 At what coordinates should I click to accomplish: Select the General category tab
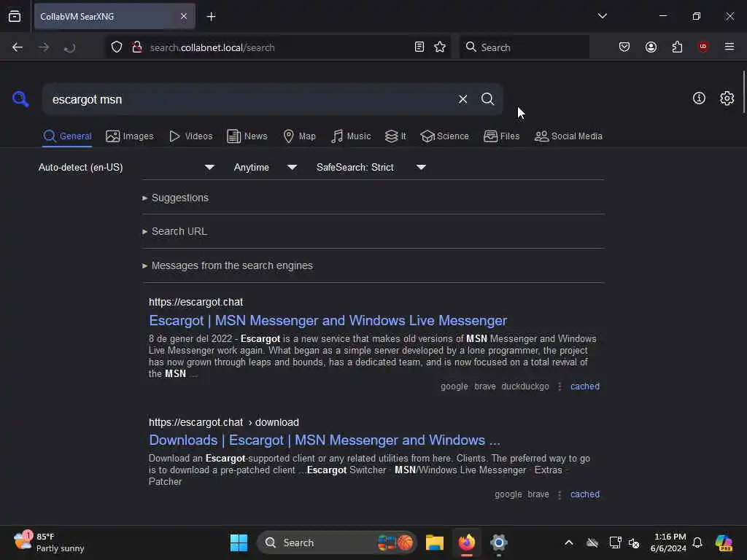click(x=67, y=136)
